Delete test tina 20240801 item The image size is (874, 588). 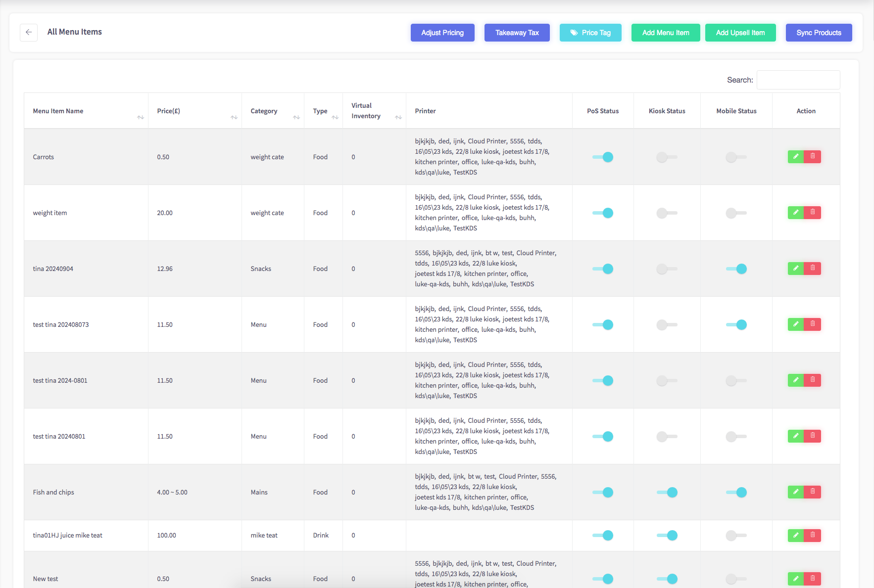(x=813, y=436)
